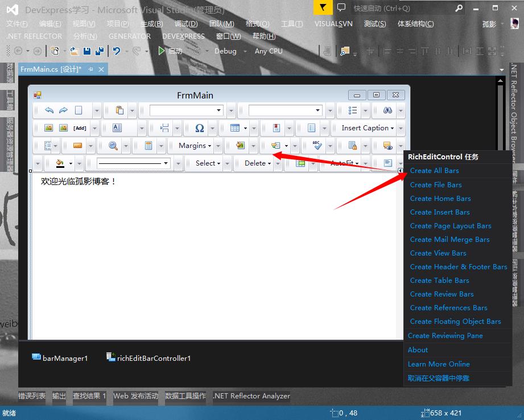Click the page break icon
Viewport: 524px width, 420px height.
(x=164, y=127)
